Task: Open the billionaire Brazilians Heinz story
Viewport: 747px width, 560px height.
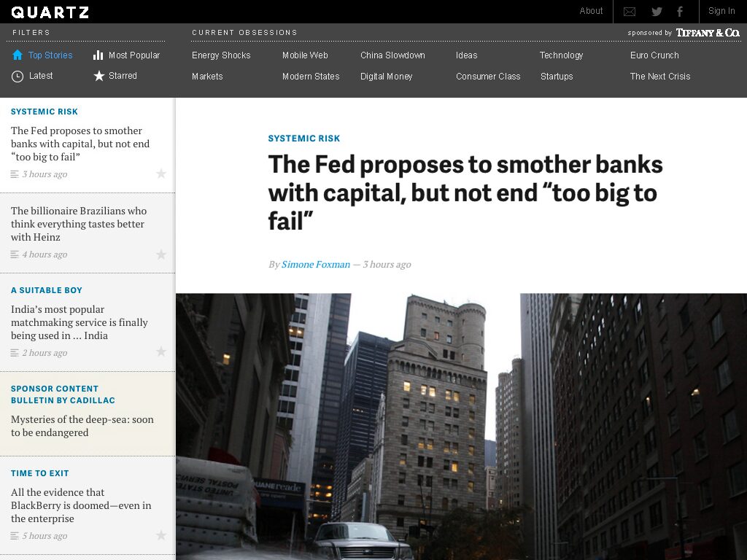Action: pos(79,224)
